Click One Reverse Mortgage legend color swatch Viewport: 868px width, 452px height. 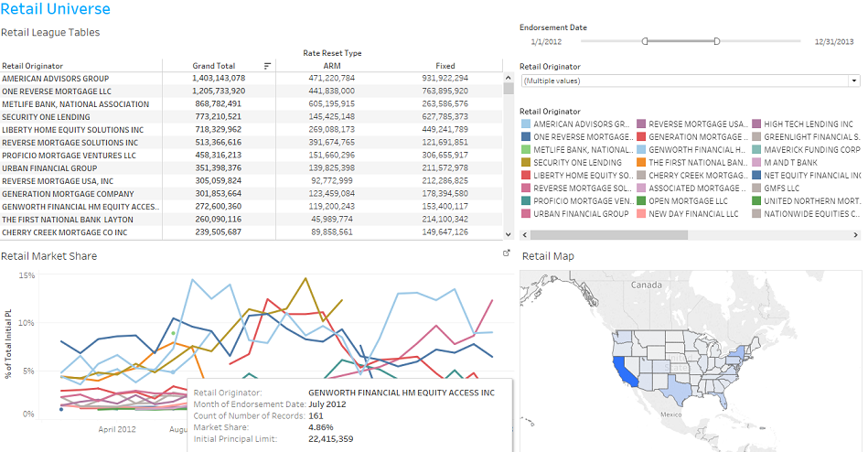tap(525, 137)
